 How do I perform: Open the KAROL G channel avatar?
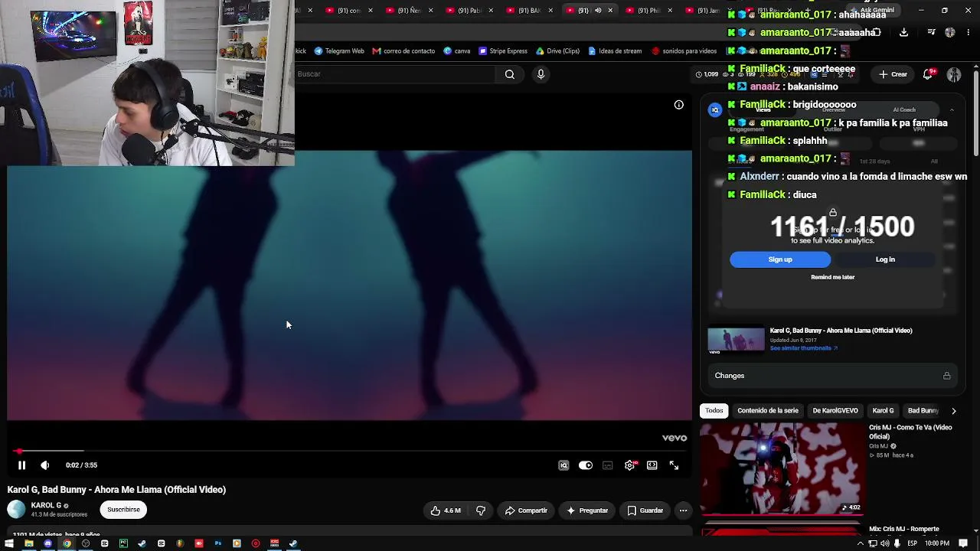click(x=16, y=510)
